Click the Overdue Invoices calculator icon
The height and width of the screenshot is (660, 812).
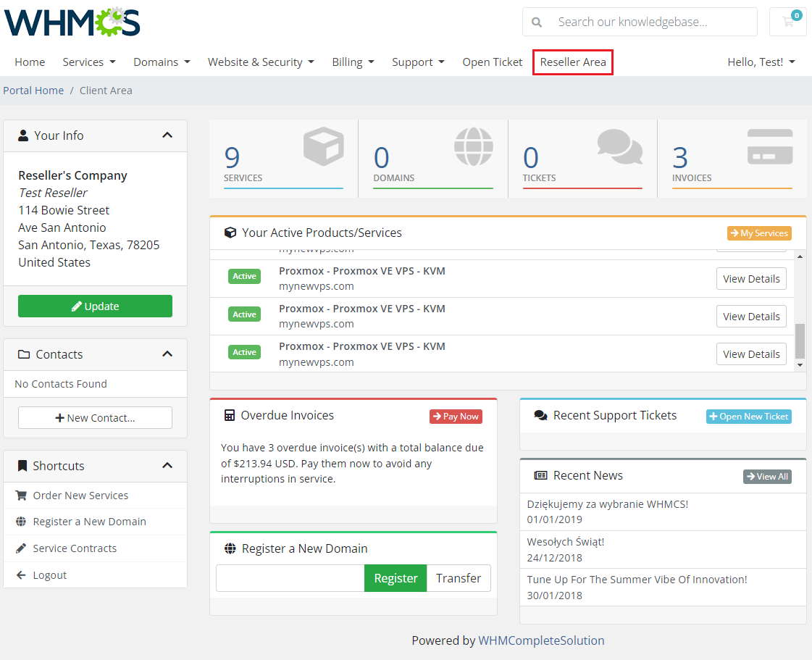pos(230,415)
